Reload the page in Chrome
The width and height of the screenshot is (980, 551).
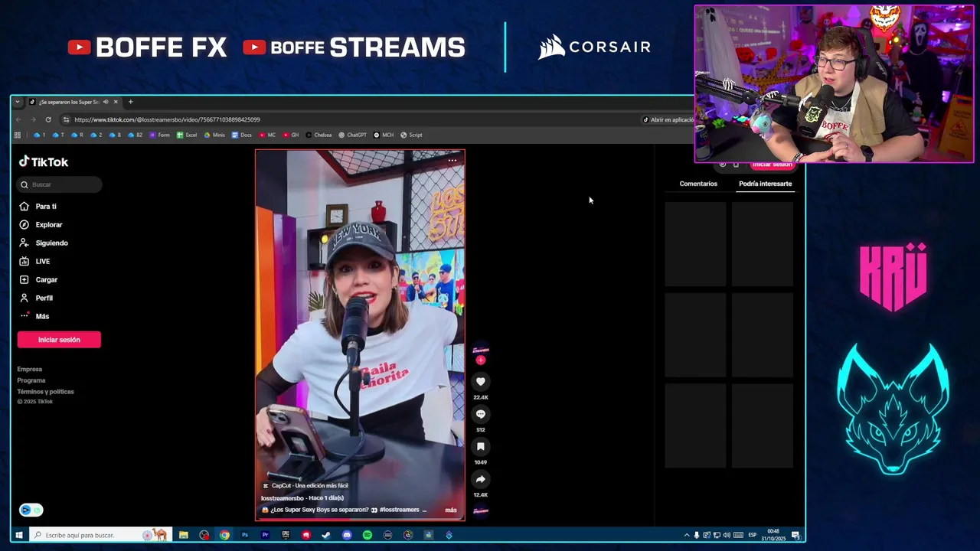point(48,119)
